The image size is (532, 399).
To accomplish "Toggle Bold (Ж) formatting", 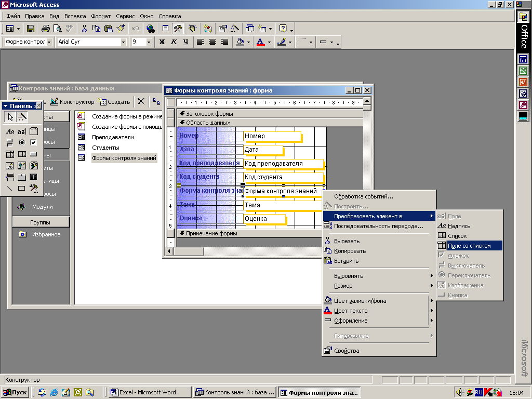I will (x=162, y=42).
